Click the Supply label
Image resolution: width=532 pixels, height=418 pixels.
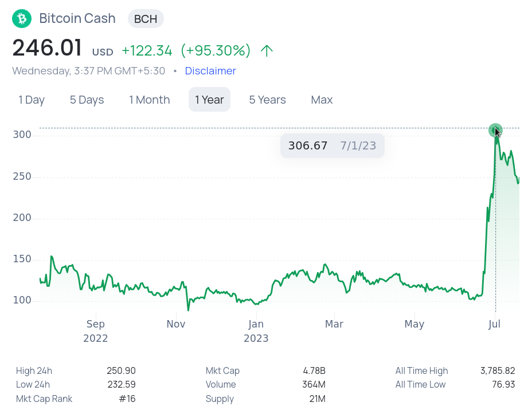click(x=220, y=399)
